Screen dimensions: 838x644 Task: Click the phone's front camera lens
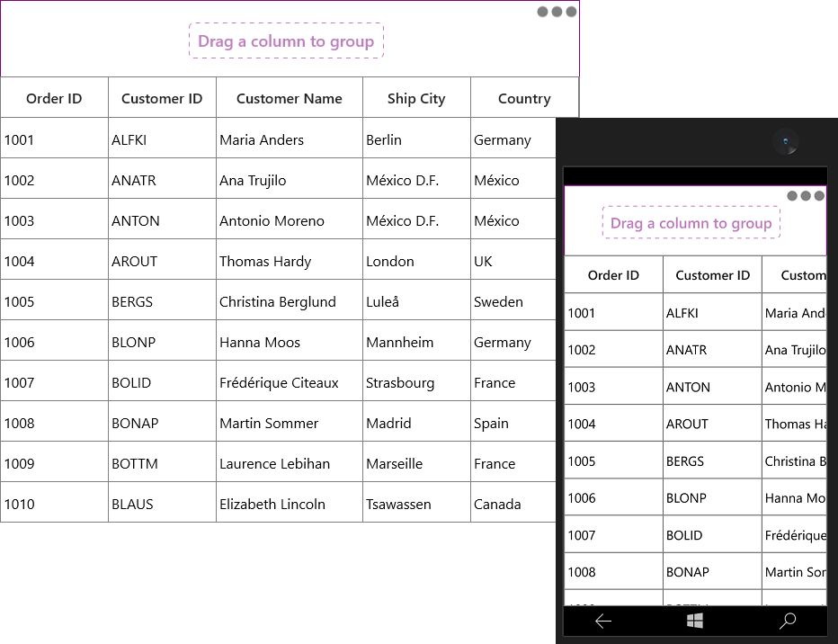point(785,141)
